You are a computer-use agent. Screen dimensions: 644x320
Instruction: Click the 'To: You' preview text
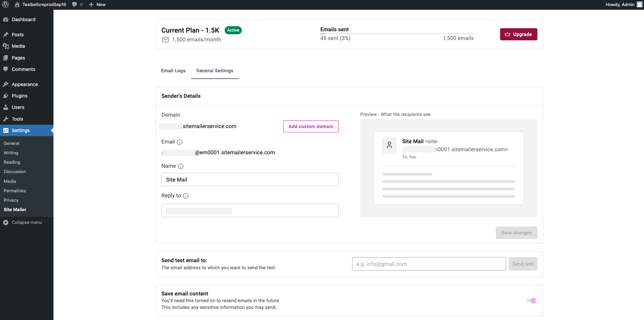point(409,157)
